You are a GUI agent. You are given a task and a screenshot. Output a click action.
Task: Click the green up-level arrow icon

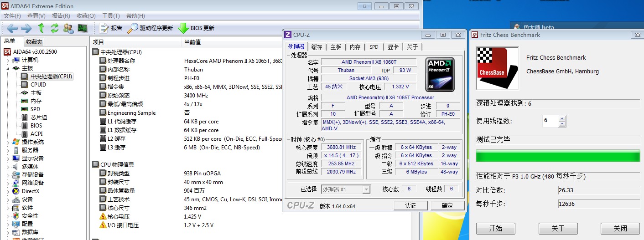pos(41,28)
